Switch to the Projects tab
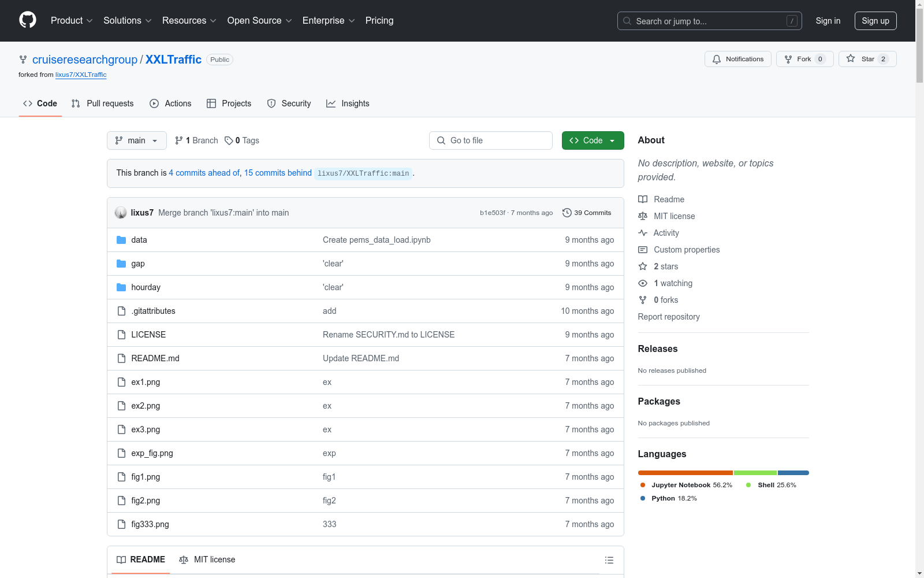The image size is (924, 578). (x=229, y=103)
